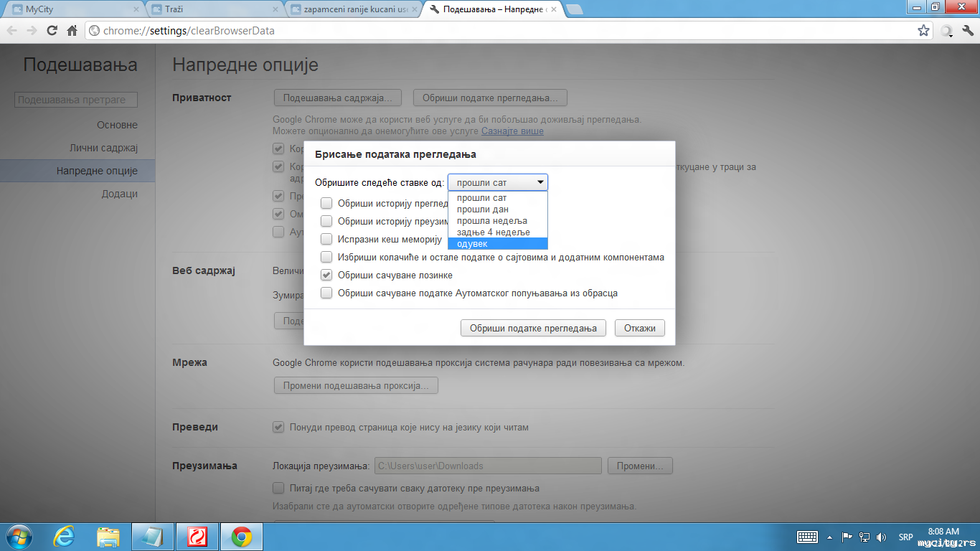
Task: Open the Action Center flag icon
Action: (x=847, y=537)
